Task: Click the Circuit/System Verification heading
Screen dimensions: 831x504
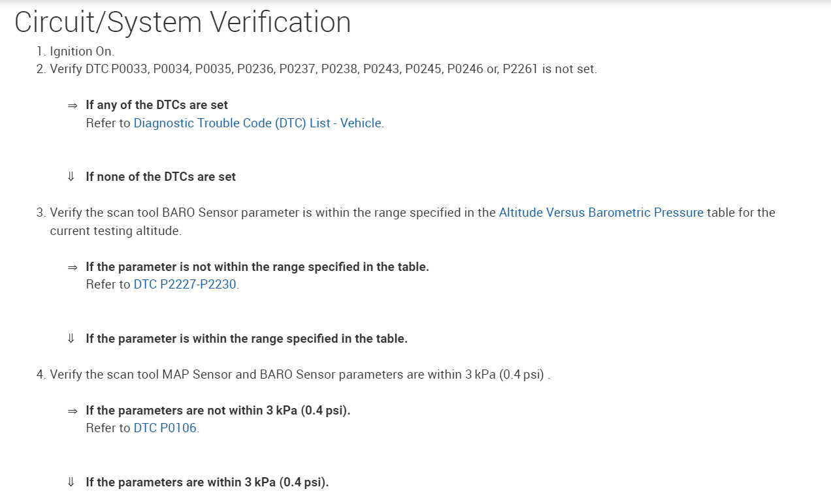Action: (182, 22)
